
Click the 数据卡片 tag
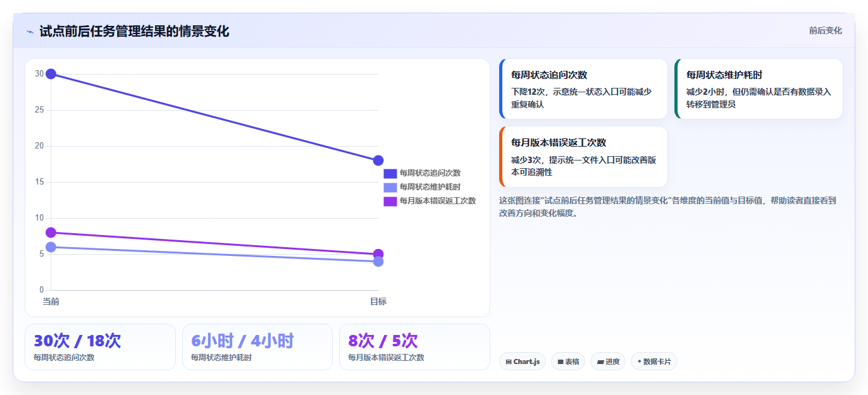654,362
